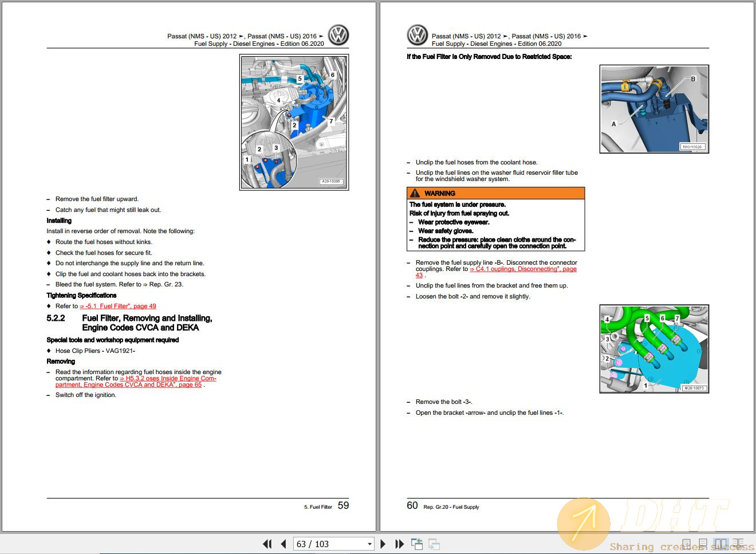Image resolution: width=756 pixels, height=554 pixels.
Task: Click the previous view navigation icon
Action: click(x=416, y=544)
